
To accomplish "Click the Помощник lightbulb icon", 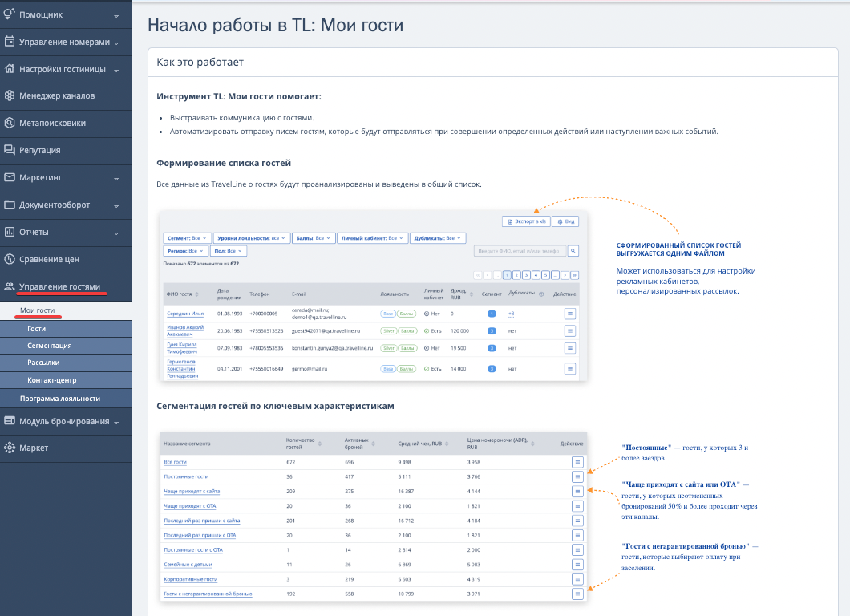I will pyautogui.click(x=9, y=14).
